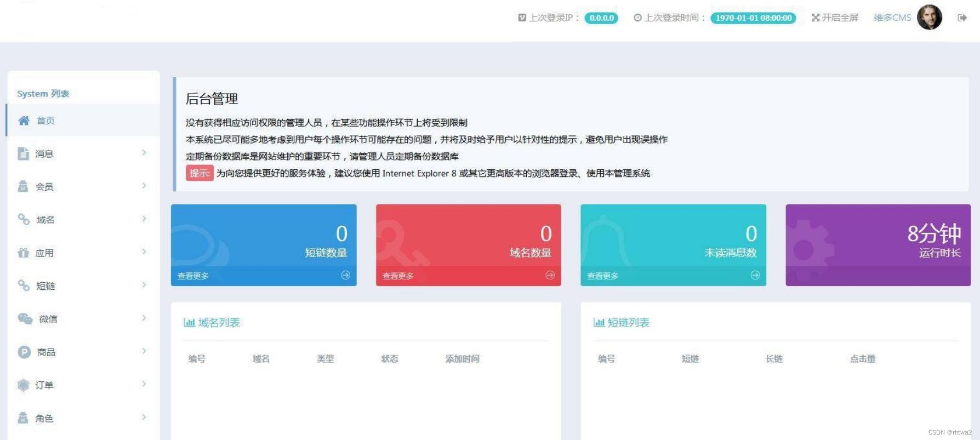
Task: Expand the 应用 menu chevron
Action: click(144, 252)
